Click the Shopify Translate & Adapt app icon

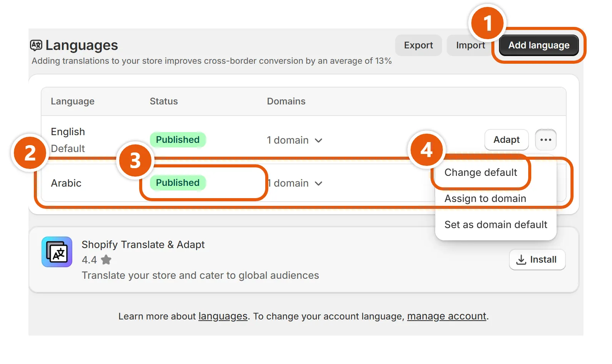click(x=57, y=252)
